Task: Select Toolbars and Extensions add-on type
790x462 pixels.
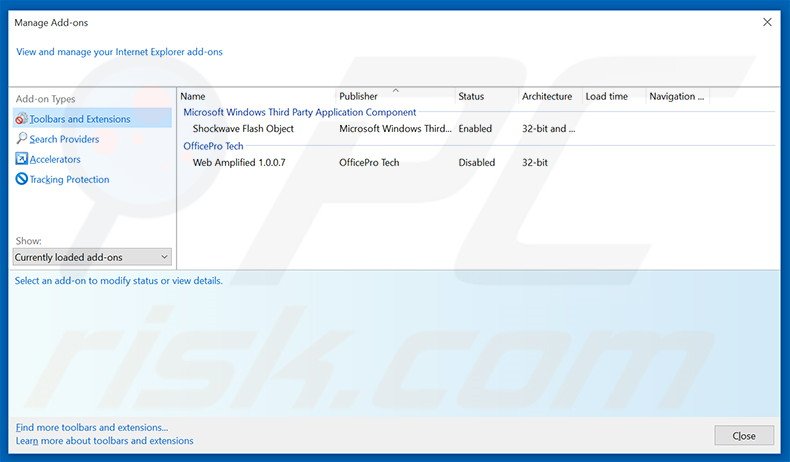Action: coord(92,119)
